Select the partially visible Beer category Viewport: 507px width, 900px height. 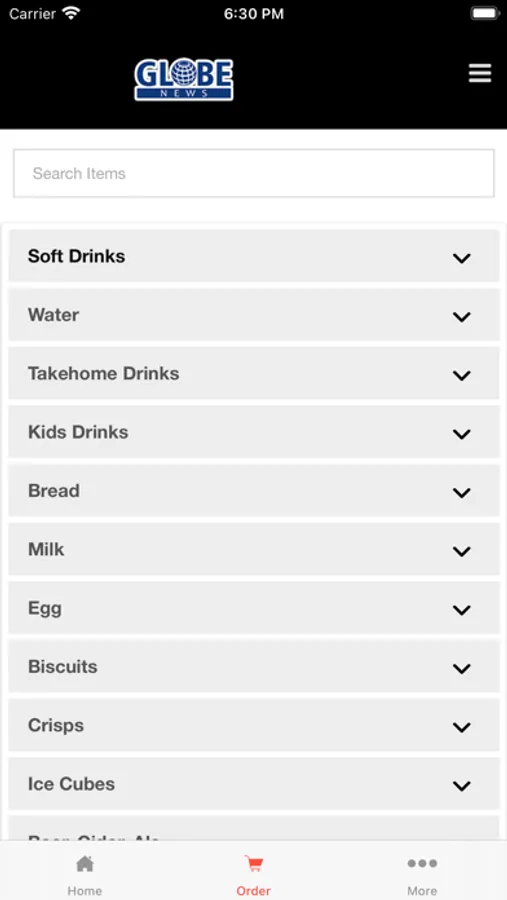pos(253,828)
